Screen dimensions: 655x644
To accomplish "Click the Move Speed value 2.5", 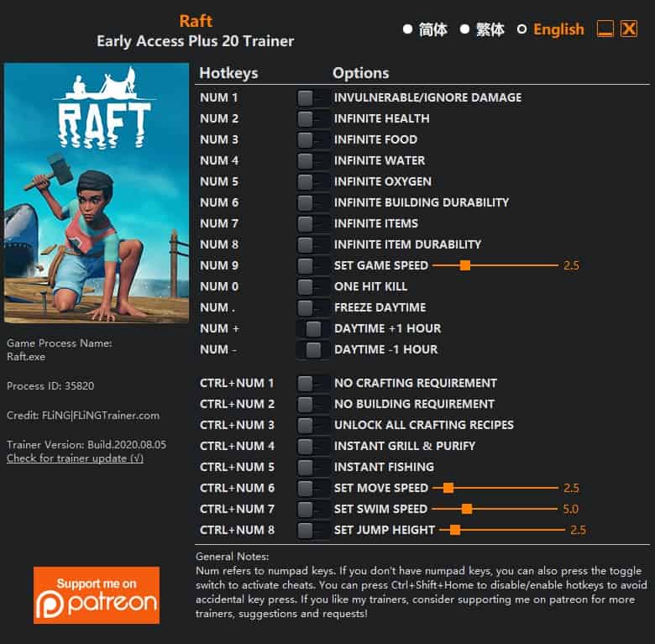I will coord(572,488).
